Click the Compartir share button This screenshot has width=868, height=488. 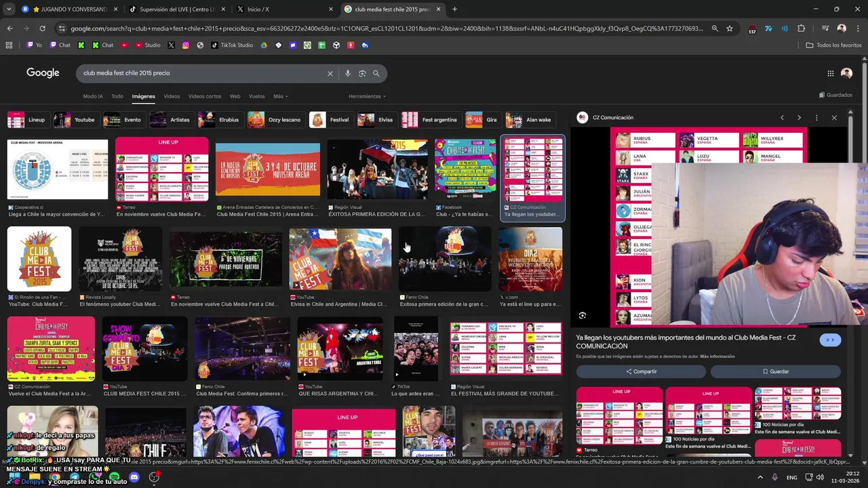coord(641,371)
